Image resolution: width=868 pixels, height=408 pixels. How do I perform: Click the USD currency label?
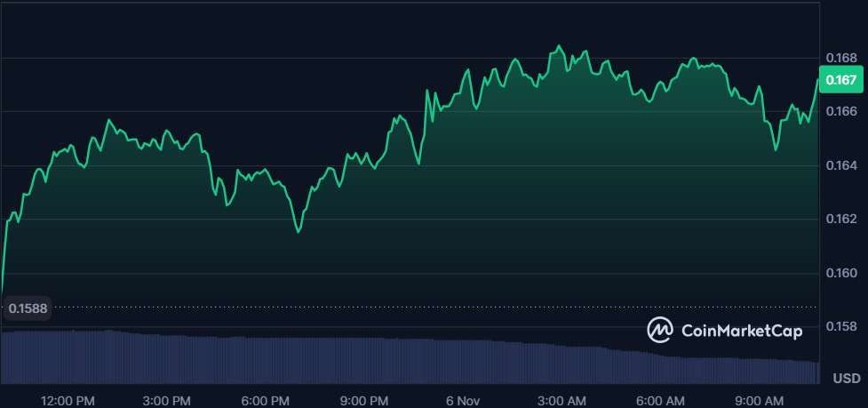point(845,378)
